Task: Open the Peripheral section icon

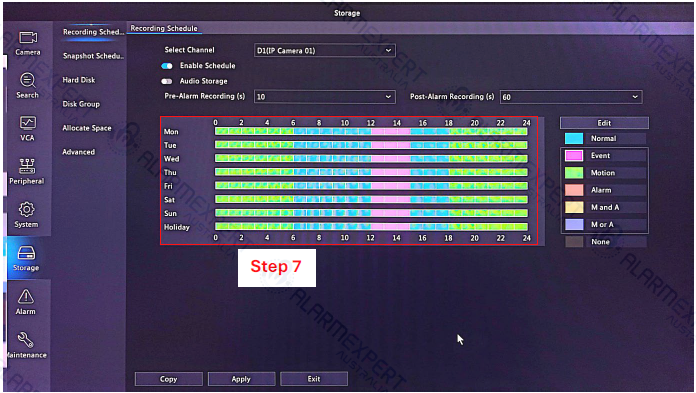Action: pos(27,166)
